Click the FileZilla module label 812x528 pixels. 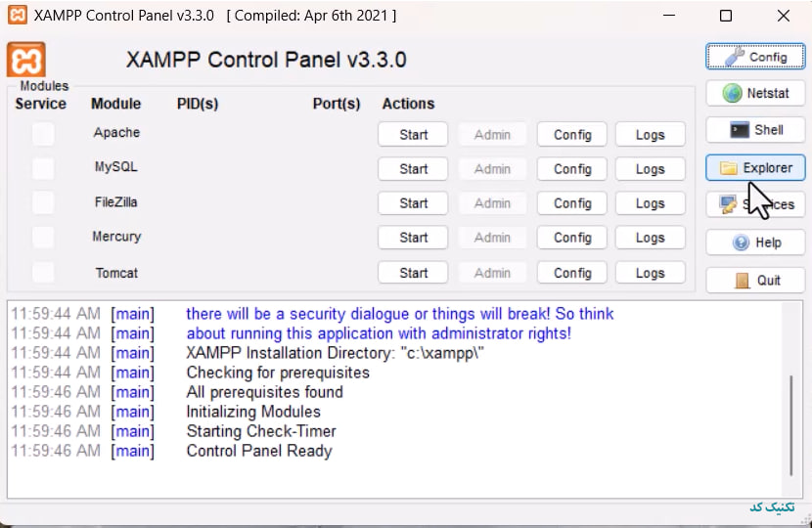[116, 201]
